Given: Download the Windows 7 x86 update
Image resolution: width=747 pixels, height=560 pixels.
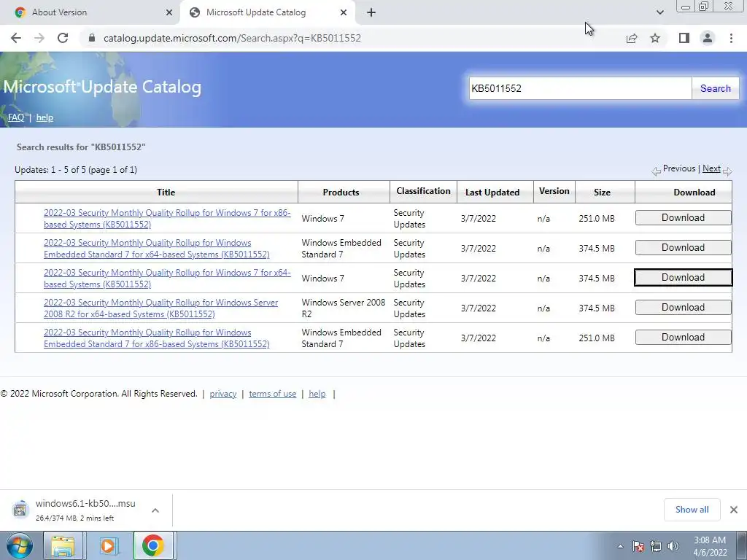Looking at the screenshot, I should click(683, 217).
